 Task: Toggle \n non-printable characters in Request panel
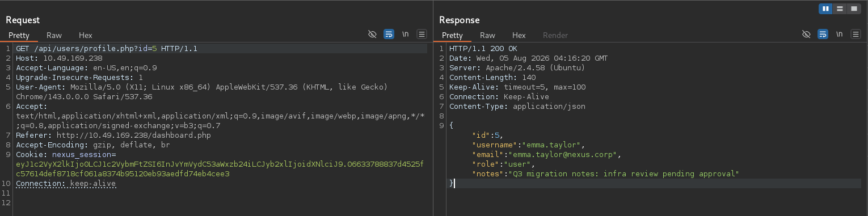coord(405,35)
